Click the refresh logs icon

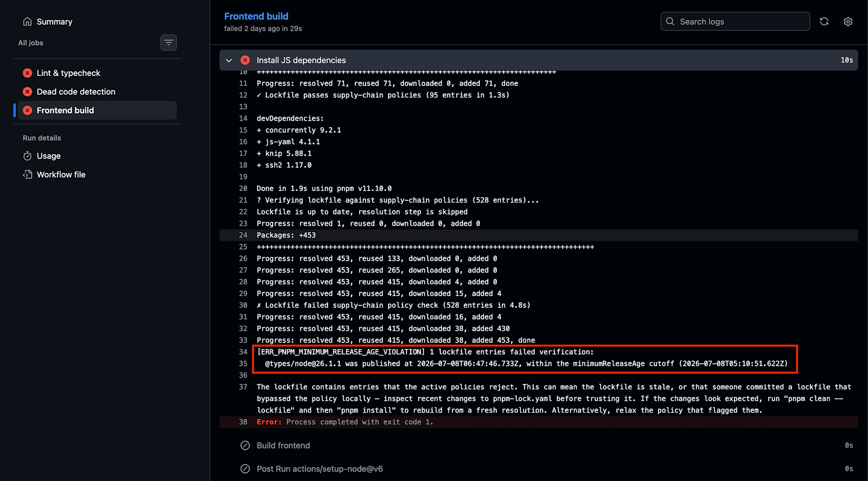pos(824,21)
